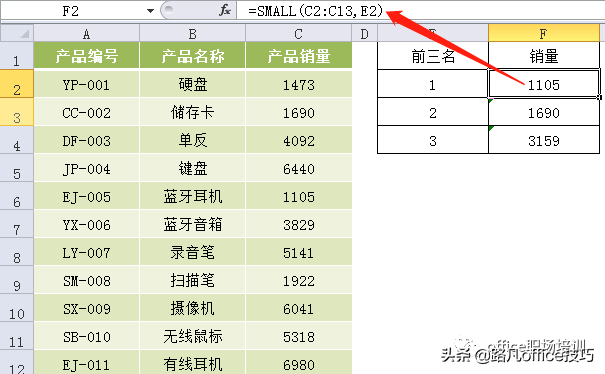Select column D header
The width and height of the screenshot is (605, 374).
[364, 34]
